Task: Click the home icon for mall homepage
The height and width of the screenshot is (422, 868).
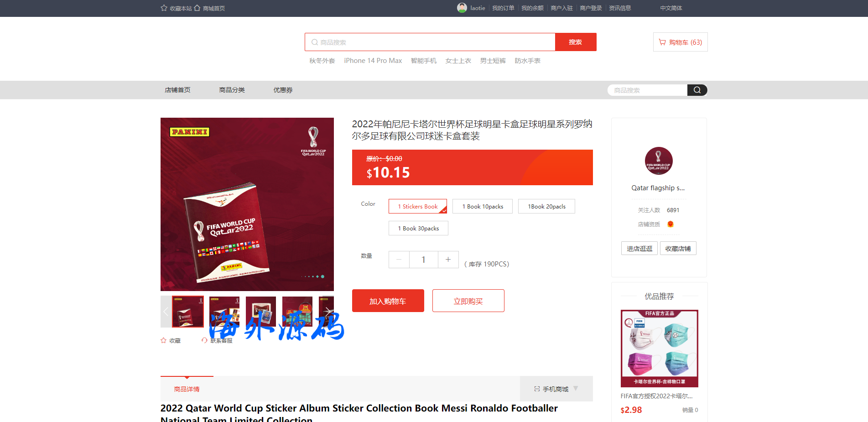Action: tap(197, 8)
